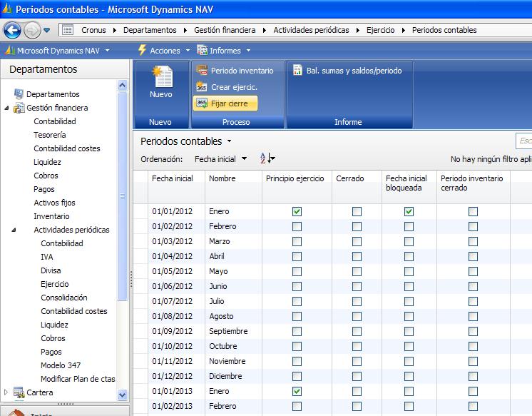Toggle Cerrado checkbox for Junio 01/06/2012
The height and width of the screenshot is (416, 532).
tap(357, 286)
